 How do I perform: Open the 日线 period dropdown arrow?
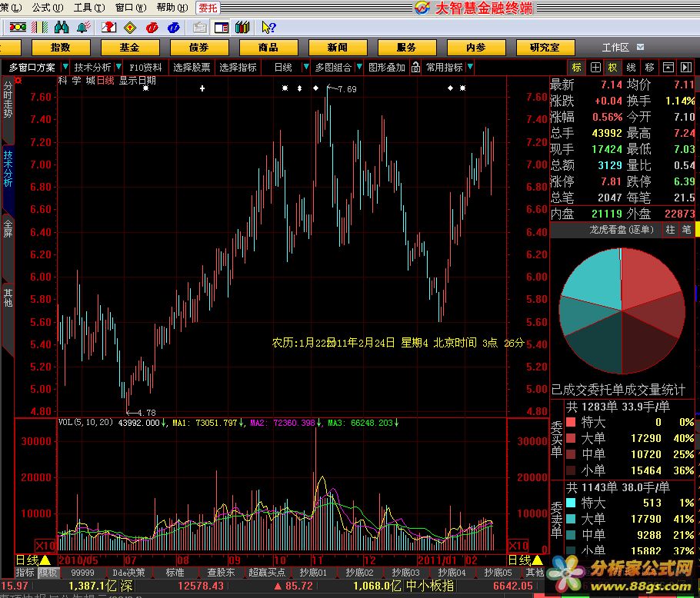coord(306,67)
